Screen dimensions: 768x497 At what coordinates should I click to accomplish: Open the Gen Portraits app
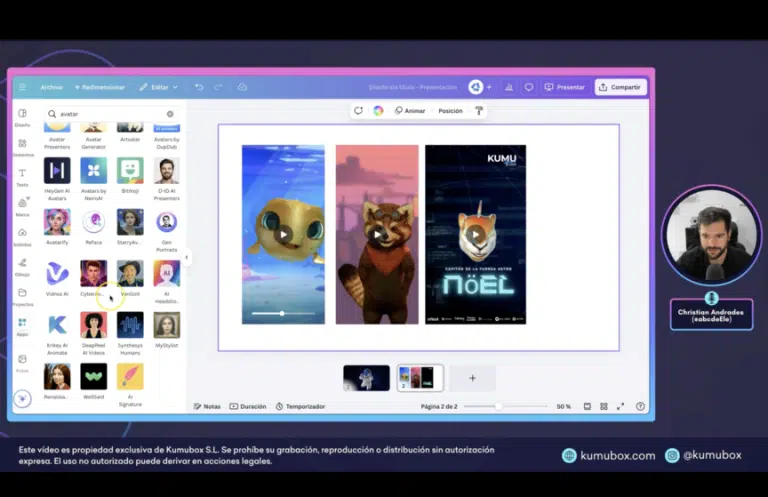[167, 230]
